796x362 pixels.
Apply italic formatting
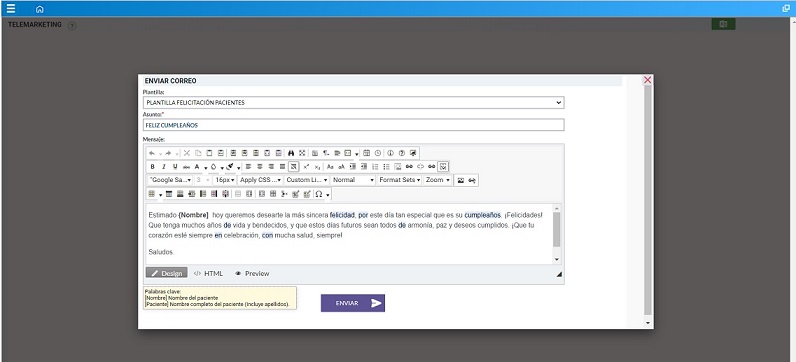point(163,167)
